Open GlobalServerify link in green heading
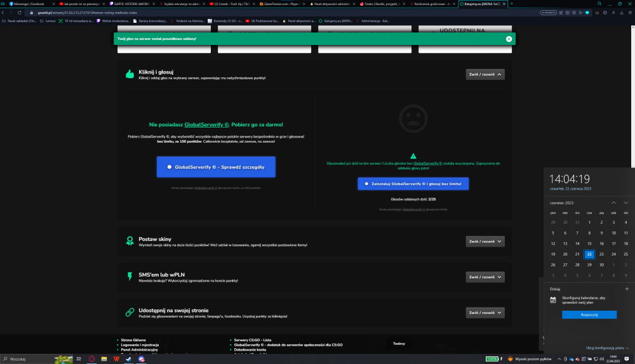Viewport: 635px width, 364px height. [x=206, y=124]
